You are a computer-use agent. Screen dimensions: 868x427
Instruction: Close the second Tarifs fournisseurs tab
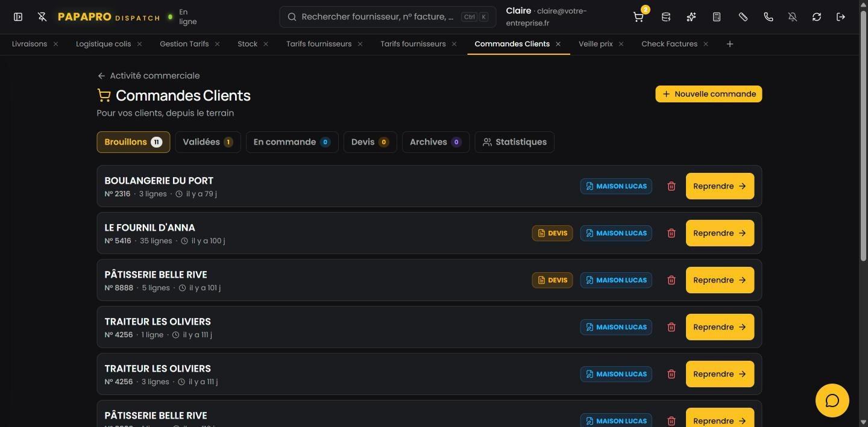click(x=454, y=44)
